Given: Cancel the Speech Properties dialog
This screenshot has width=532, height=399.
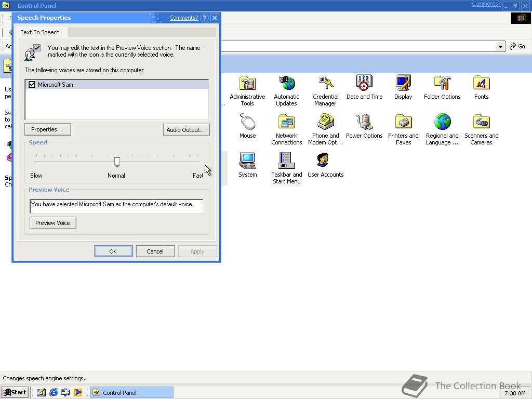Looking at the screenshot, I should pyautogui.click(x=155, y=251).
